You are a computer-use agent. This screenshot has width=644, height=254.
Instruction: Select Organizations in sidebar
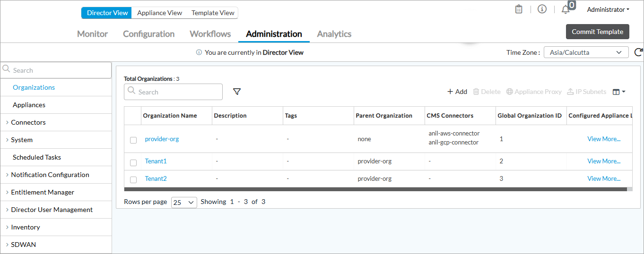(x=34, y=87)
